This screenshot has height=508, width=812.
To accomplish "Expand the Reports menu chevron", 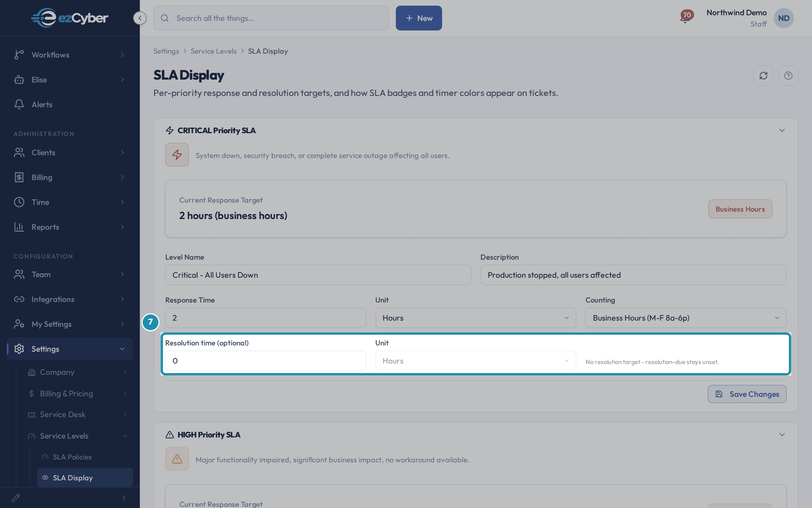I will (x=122, y=227).
